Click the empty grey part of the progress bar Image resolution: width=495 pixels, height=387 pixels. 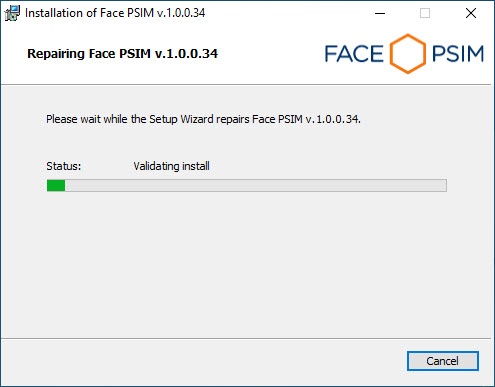pyautogui.click(x=256, y=186)
